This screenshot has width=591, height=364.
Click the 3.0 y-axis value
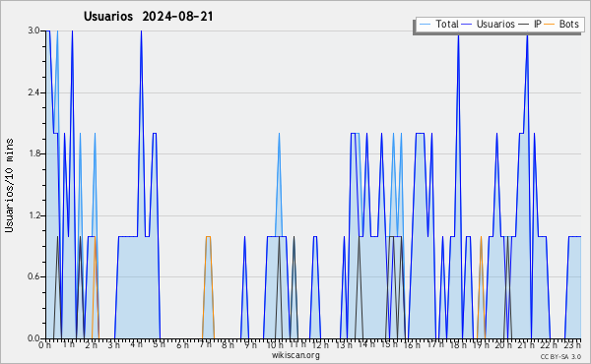[x=33, y=30]
